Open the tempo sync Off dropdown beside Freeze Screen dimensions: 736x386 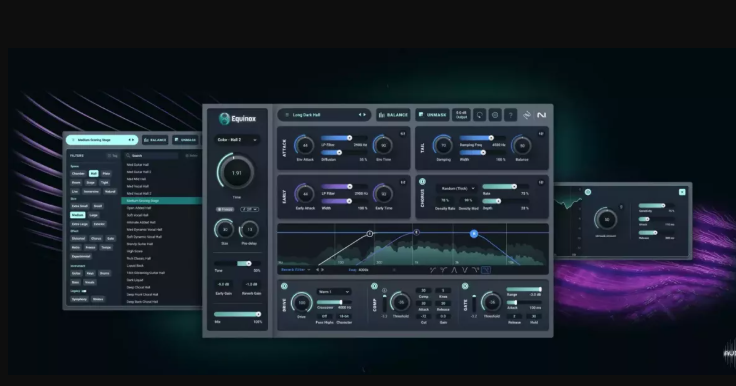[x=250, y=209]
